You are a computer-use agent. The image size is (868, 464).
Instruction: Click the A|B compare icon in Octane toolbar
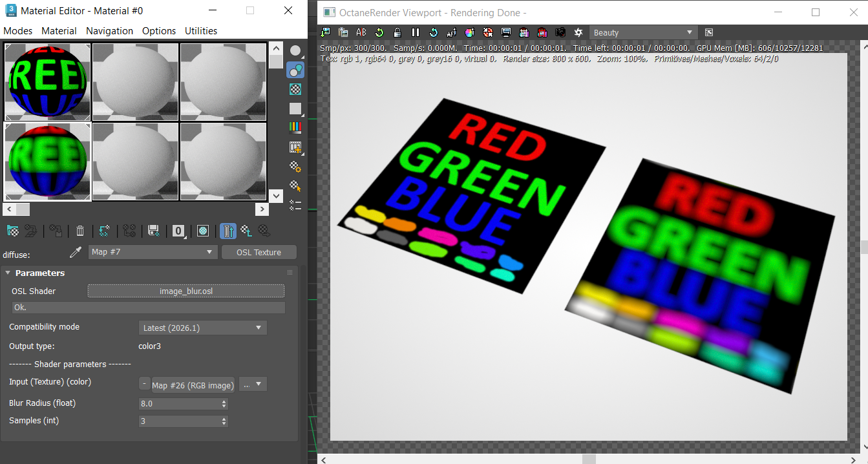[x=361, y=32]
